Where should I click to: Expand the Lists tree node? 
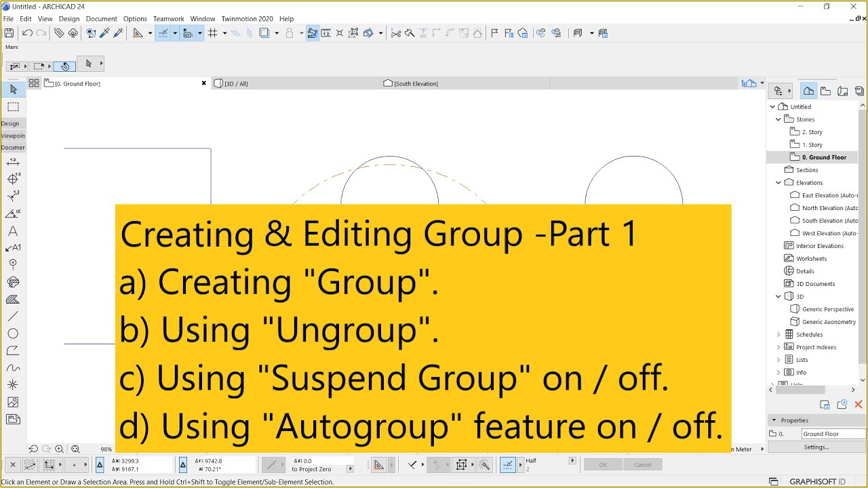[x=778, y=360]
